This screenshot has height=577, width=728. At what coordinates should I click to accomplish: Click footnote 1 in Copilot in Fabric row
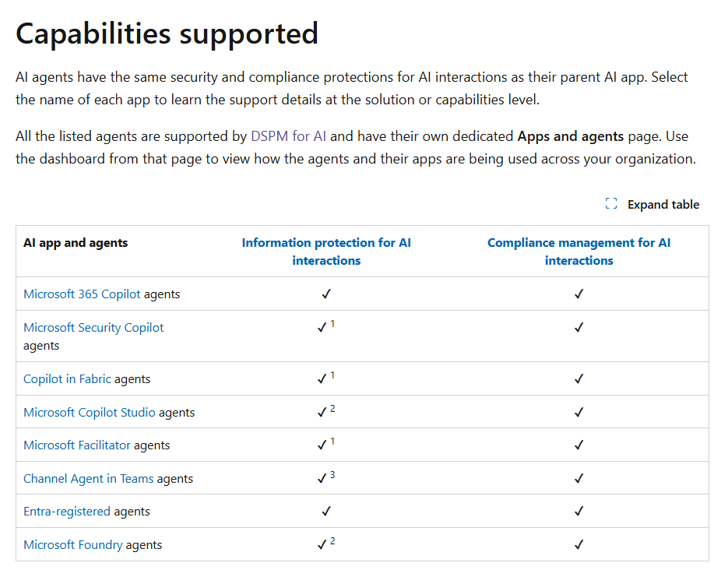pyautogui.click(x=332, y=375)
